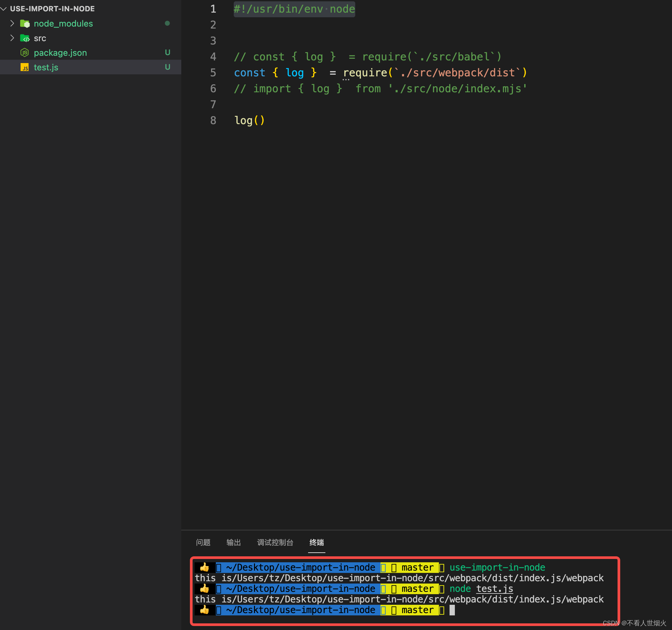Click the terminal cursor at the last prompt

click(x=452, y=610)
